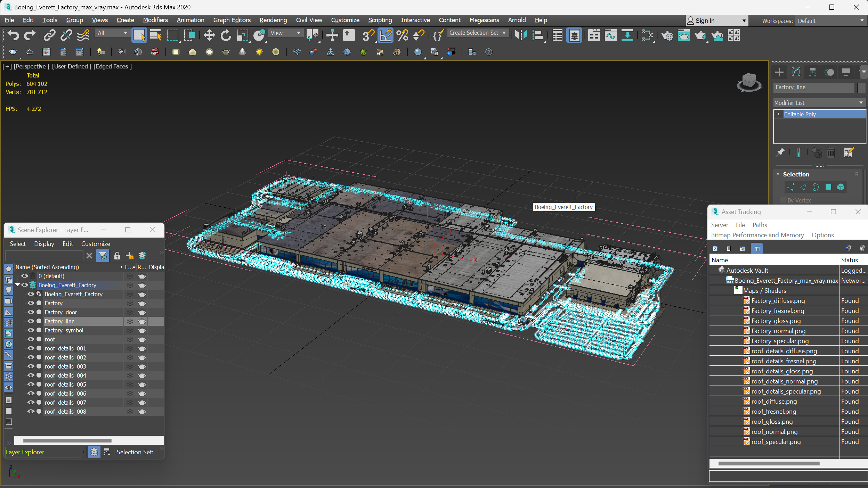This screenshot has height=488, width=868.
Task: Activate the Select and Link tool
Action: 50,35
